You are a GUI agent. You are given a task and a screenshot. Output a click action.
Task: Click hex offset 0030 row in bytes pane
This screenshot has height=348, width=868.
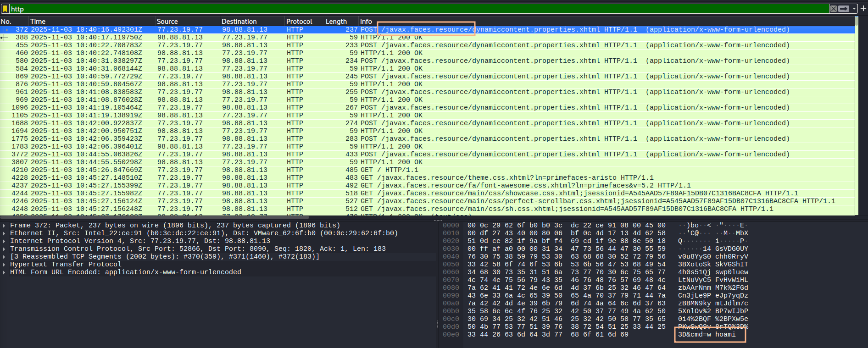451,249
